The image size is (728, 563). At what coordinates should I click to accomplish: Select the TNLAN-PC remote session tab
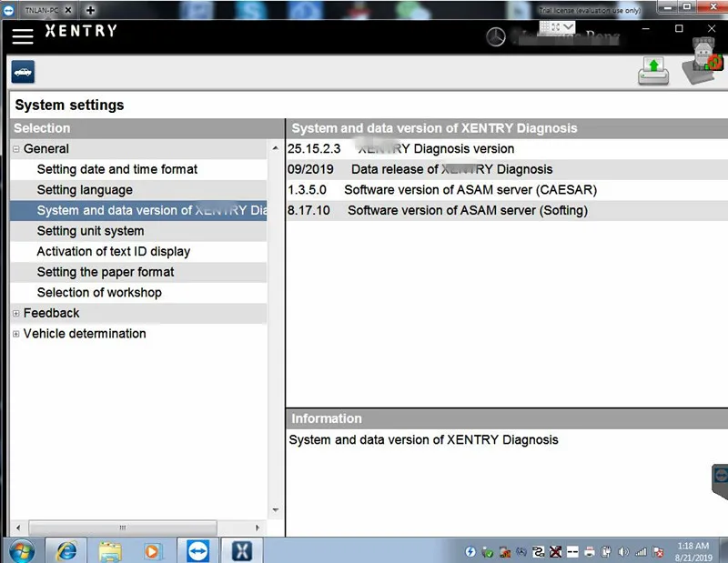pos(41,10)
